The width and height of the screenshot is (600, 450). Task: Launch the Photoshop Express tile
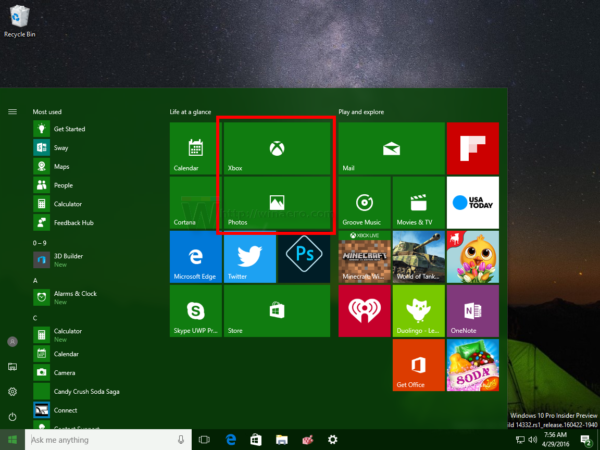[304, 257]
